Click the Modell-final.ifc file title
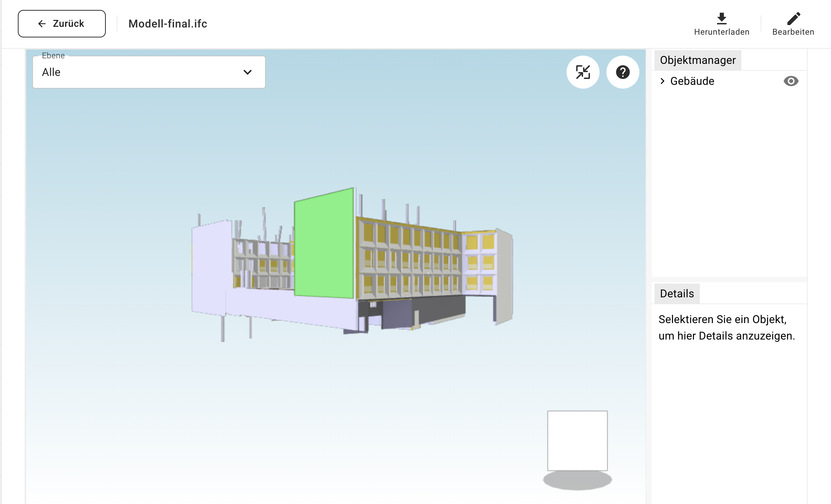The width and height of the screenshot is (831, 504). tap(168, 24)
